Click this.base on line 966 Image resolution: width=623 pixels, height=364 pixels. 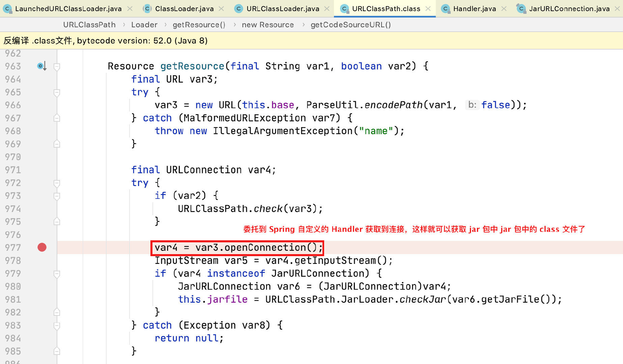(x=268, y=105)
